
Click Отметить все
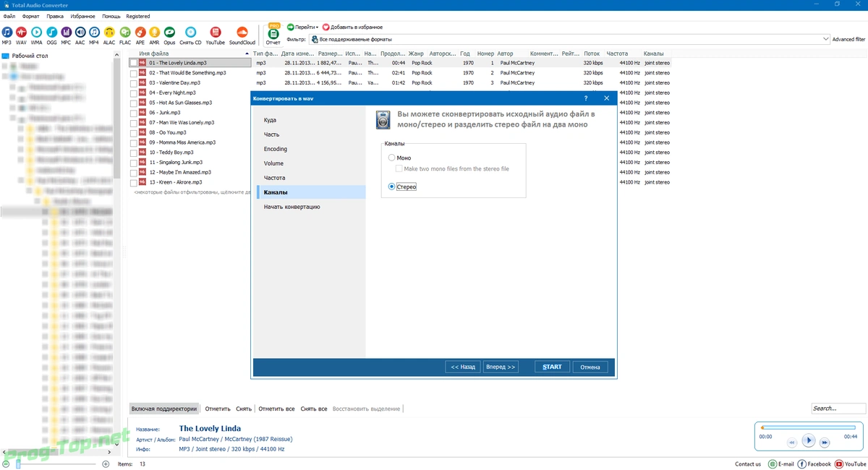pos(276,409)
